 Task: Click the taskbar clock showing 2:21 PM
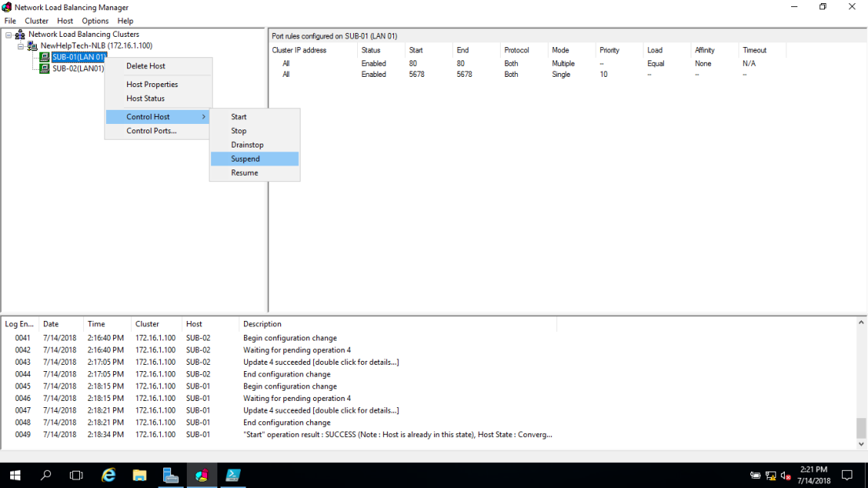tap(814, 475)
